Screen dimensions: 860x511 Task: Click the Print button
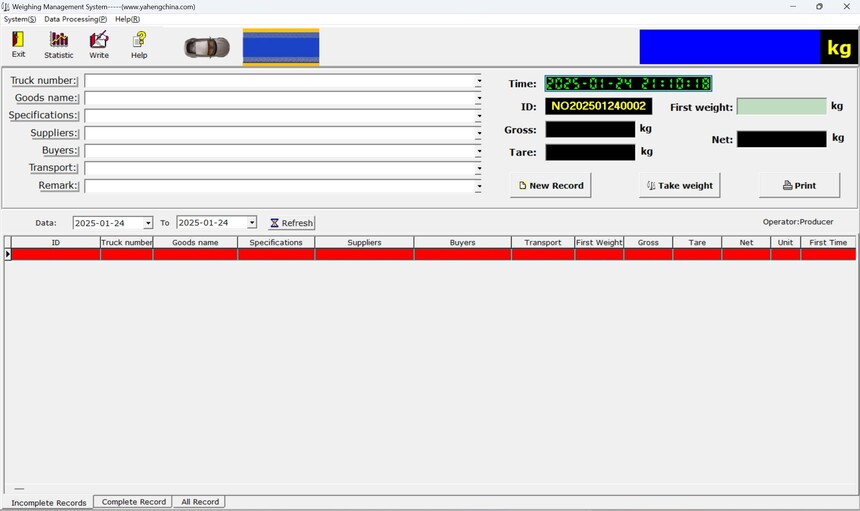[x=799, y=185]
